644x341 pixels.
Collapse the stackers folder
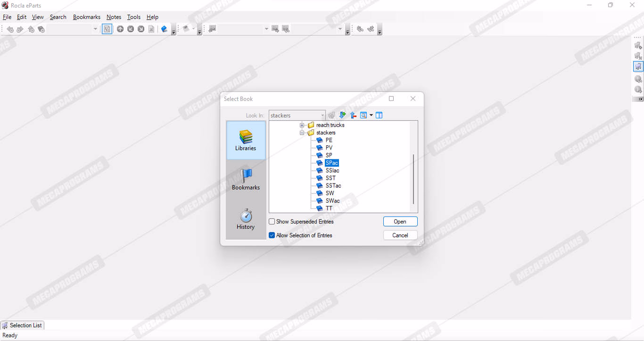(x=302, y=133)
